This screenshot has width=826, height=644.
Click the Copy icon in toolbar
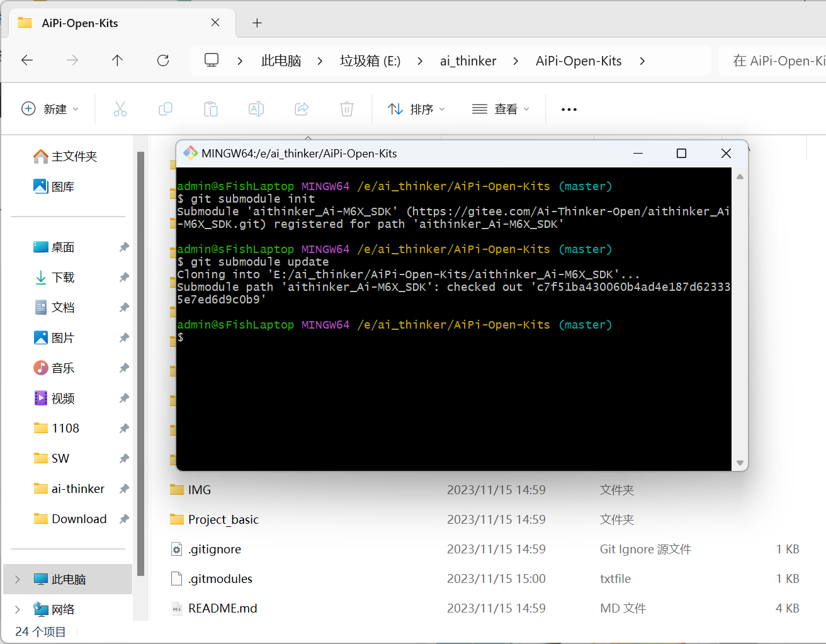coord(166,109)
